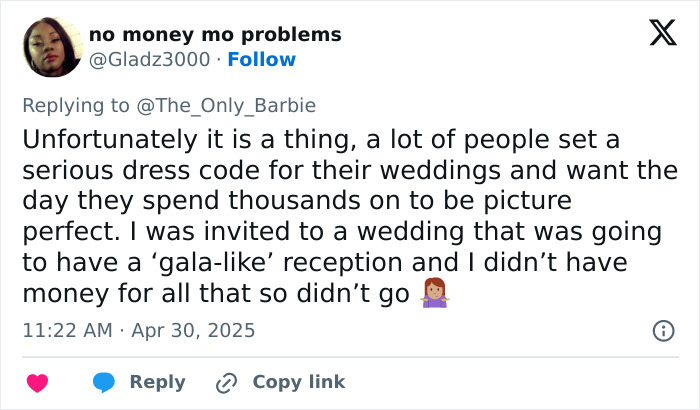
Task: Open the author's profile picture
Action: point(51,47)
